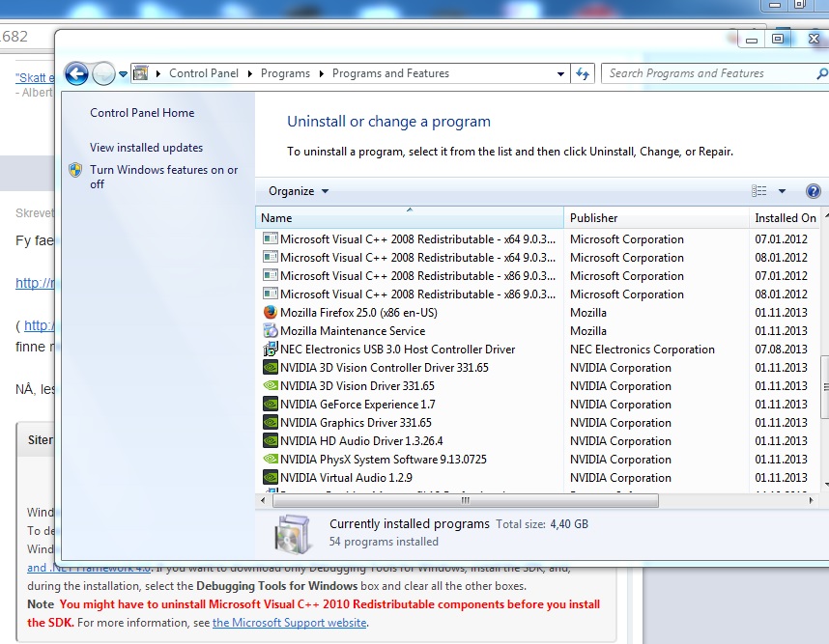This screenshot has height=644, width=829.
Task: Open Help with the question mark icon
Action: (x=814, y=191)
